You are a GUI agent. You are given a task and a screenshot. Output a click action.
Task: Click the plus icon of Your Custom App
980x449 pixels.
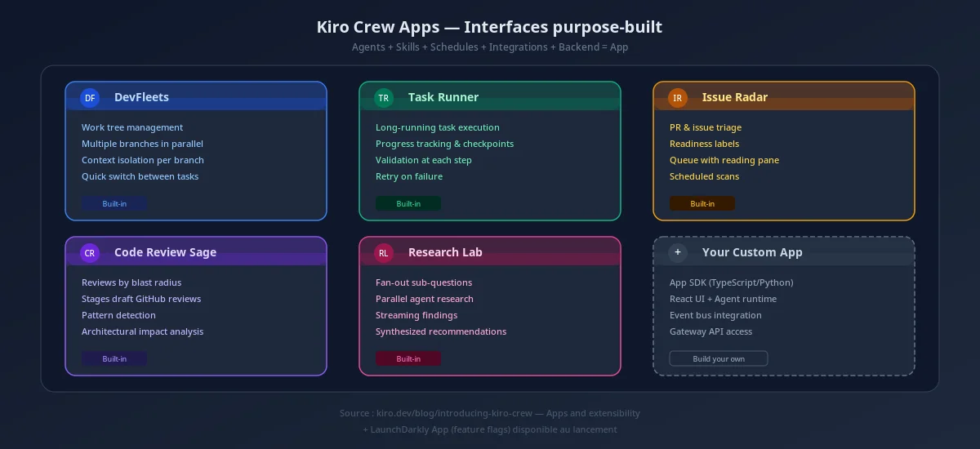pos(678,253)
